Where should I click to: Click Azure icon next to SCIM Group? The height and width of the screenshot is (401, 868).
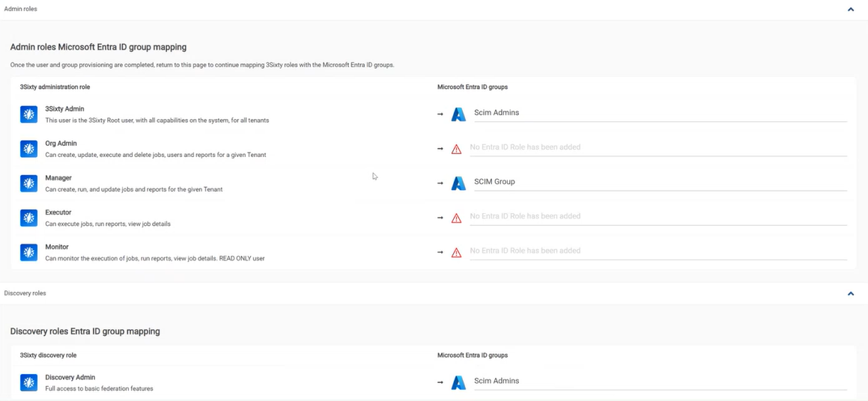(458, 183)
